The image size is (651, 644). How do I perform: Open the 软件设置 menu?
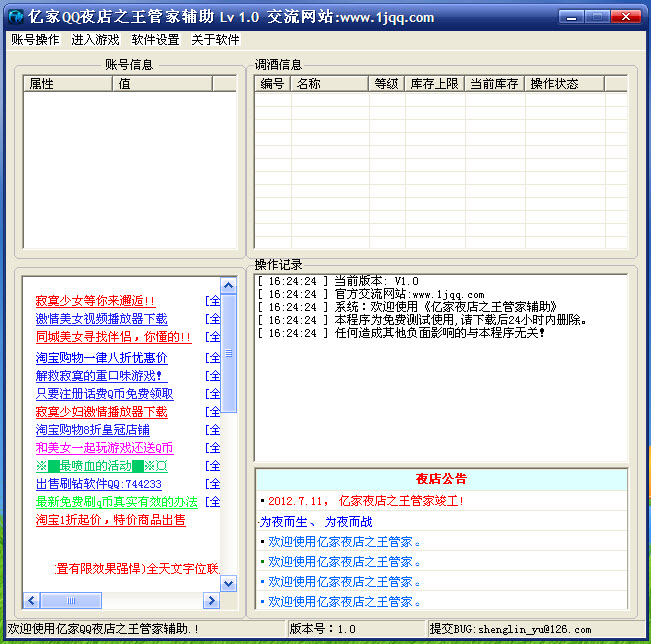tap(155, 40)
